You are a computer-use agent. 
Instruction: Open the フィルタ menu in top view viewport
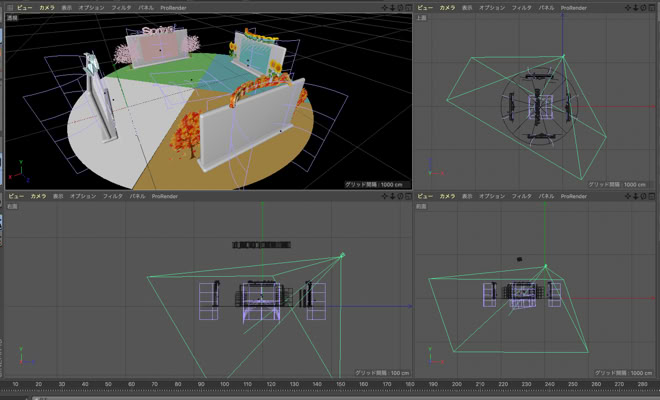(521, 7)
